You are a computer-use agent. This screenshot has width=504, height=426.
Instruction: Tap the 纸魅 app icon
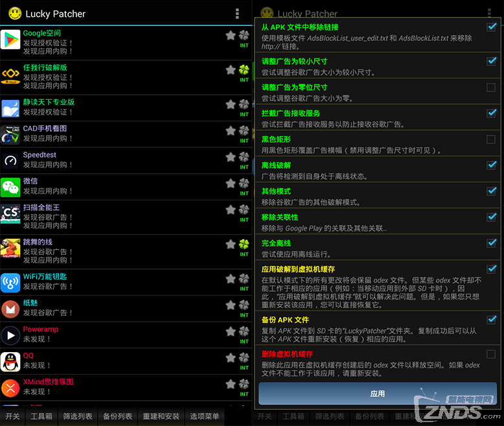click(x=10, y=309)
